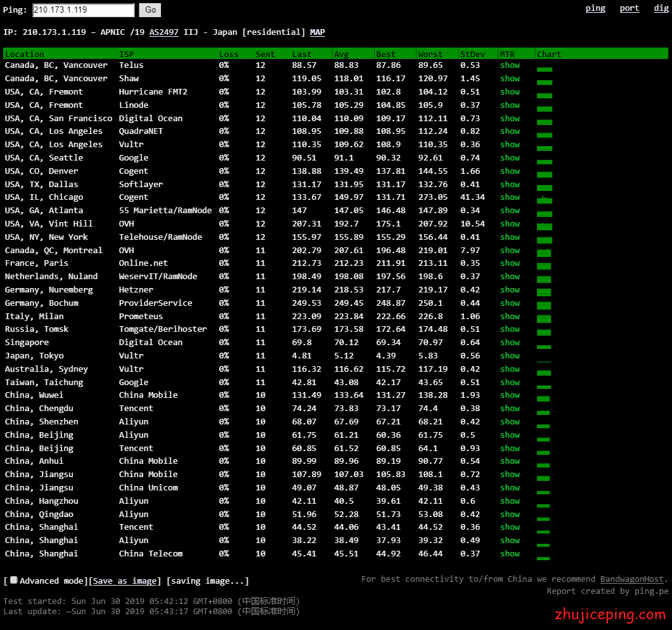Show MTR for Los Angeles Vultr
The height and width of the screenshot is (630, 672).
(x=510, y=145)
